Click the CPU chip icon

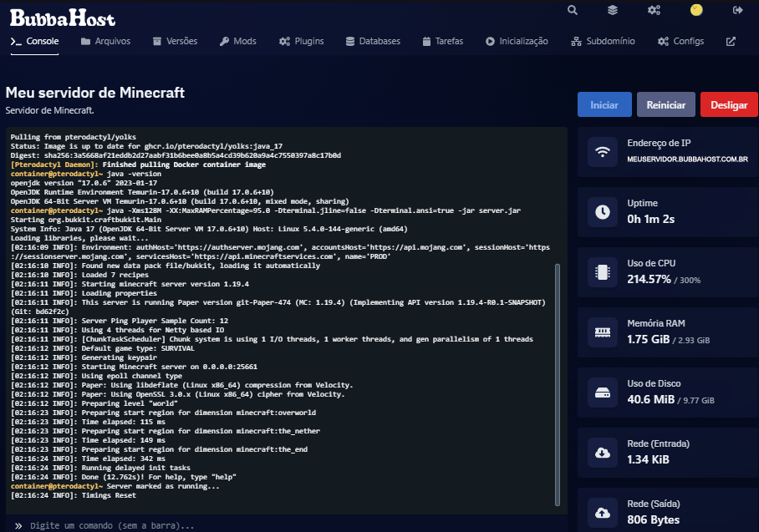coord(602,271)
